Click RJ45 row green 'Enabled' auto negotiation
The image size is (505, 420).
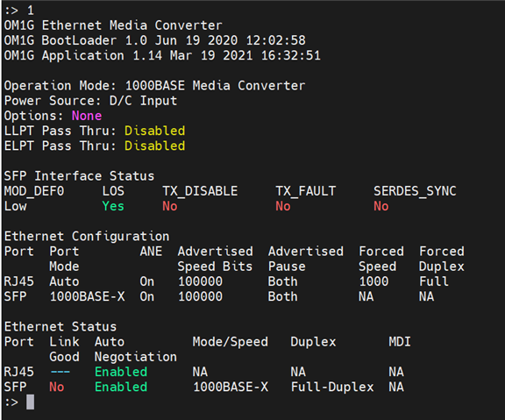tap(121, 372)
